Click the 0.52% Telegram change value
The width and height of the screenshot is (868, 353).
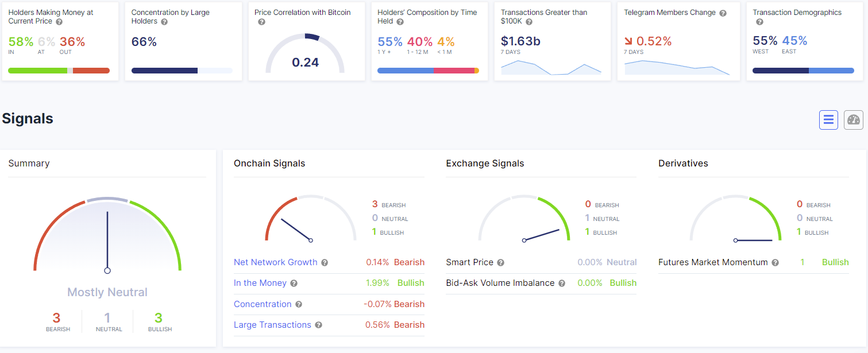(654, 41)
